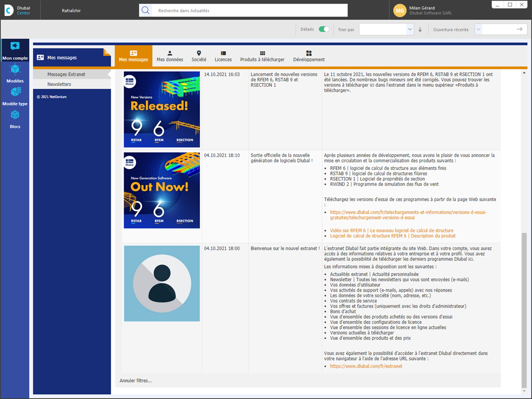Click the date 04.10.2021 18:00
This screenshot has height=399, width=532.
pyautogui.click(x=222, y=248)
